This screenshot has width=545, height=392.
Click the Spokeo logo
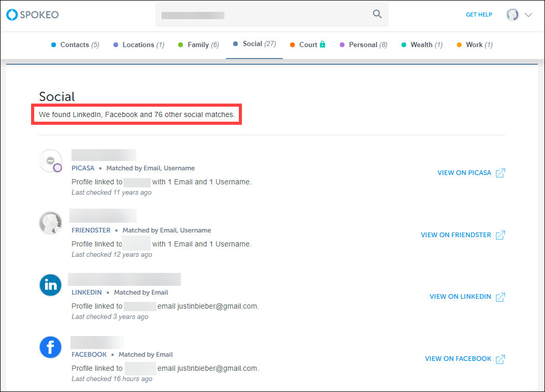(33, 14)
